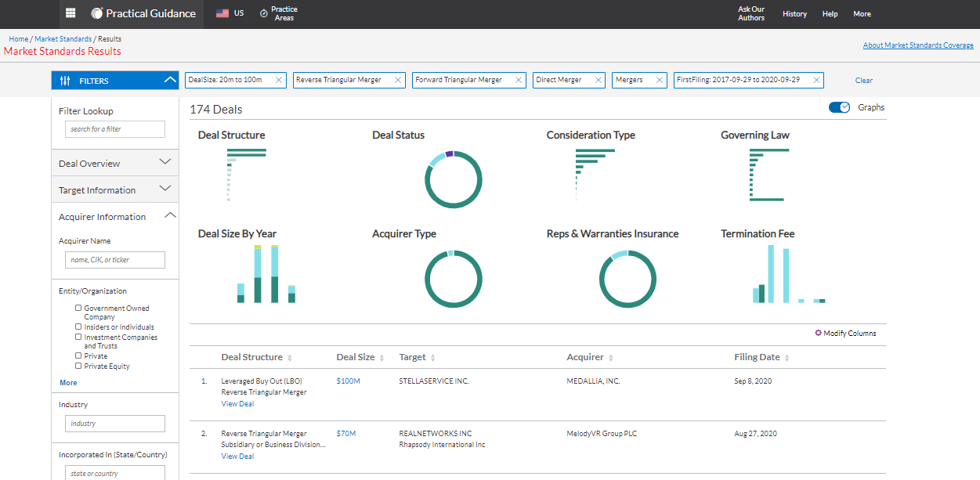Select the Aug 27, 2020 filing date

pos(755,434)
